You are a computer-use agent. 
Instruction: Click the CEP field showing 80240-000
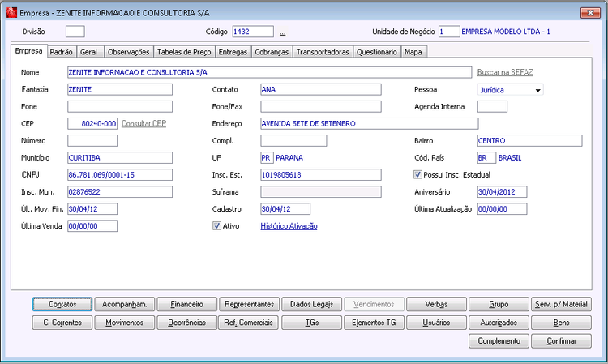pos(92,124)
